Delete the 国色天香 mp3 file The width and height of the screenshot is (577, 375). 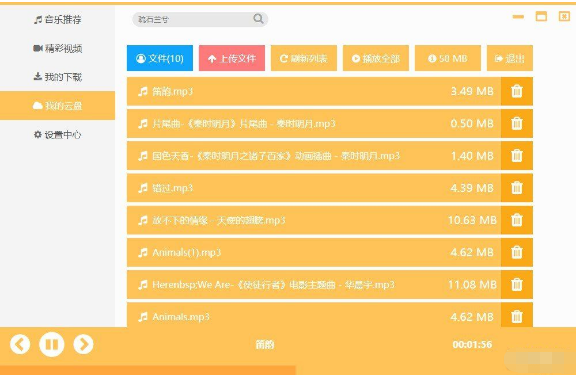(517, 156)
